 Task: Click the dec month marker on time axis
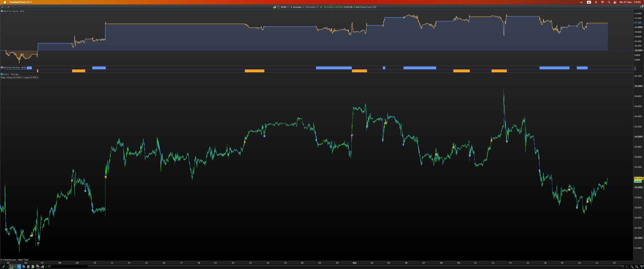tap(355, 263)
